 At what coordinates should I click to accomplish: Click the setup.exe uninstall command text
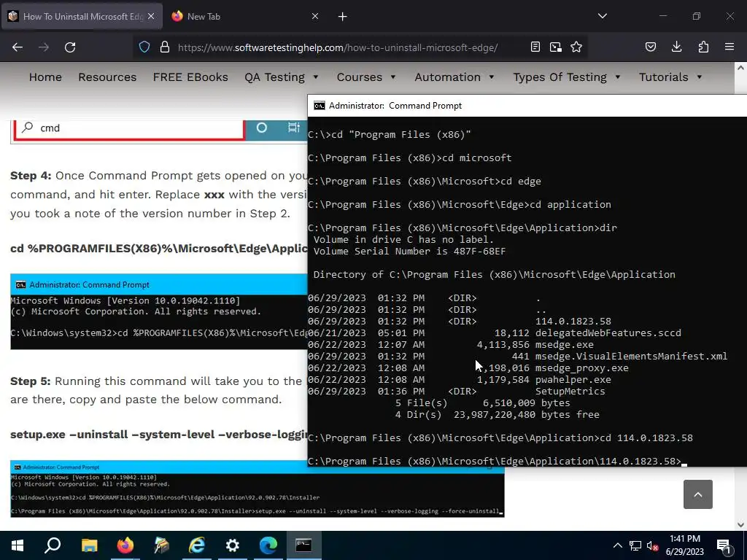coord(158,435)
